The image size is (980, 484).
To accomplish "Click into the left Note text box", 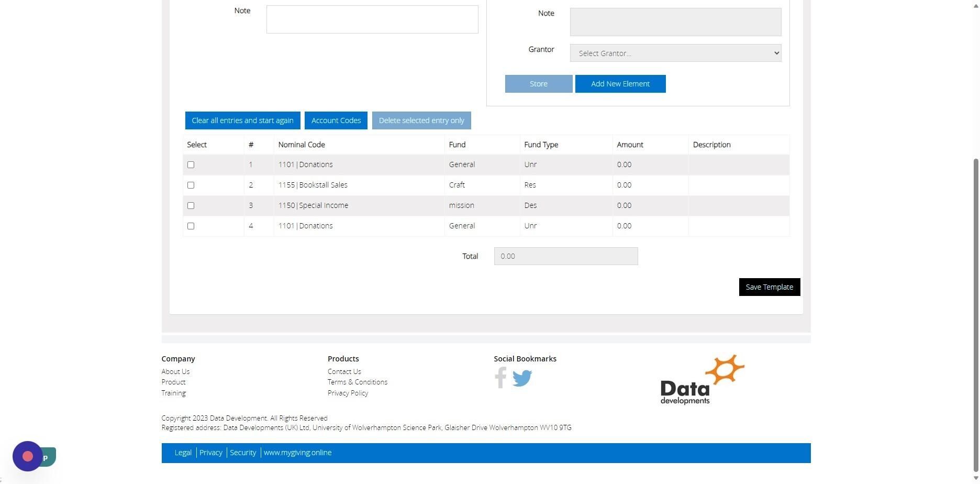I will coord(372,19).
